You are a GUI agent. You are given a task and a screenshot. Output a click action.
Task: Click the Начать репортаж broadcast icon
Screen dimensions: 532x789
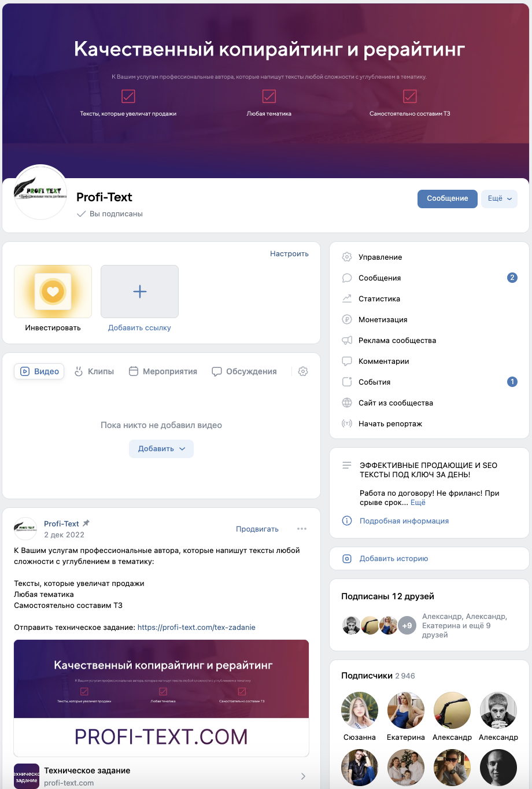click(x=347, y=423)
